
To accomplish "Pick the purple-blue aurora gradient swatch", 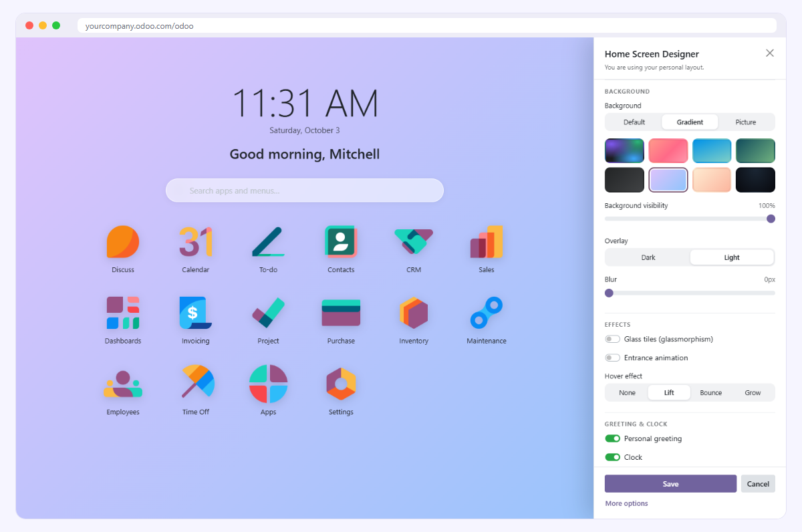I will tap(624, 150).
